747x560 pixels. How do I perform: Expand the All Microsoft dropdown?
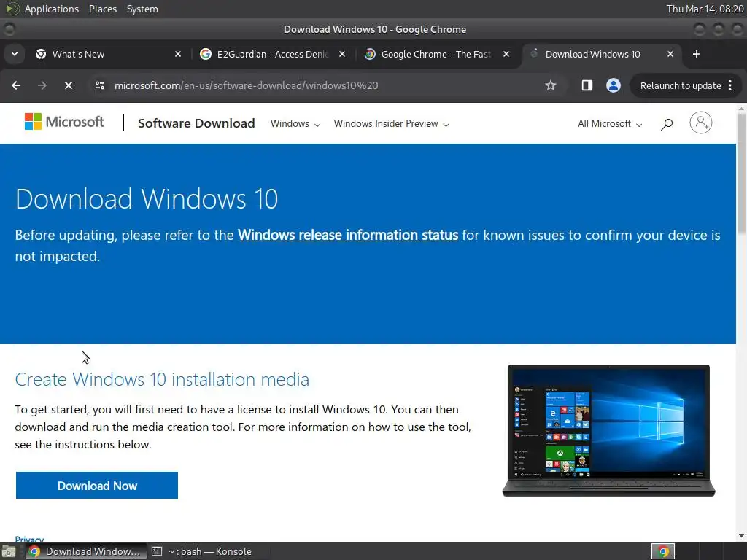coord(610,124)
